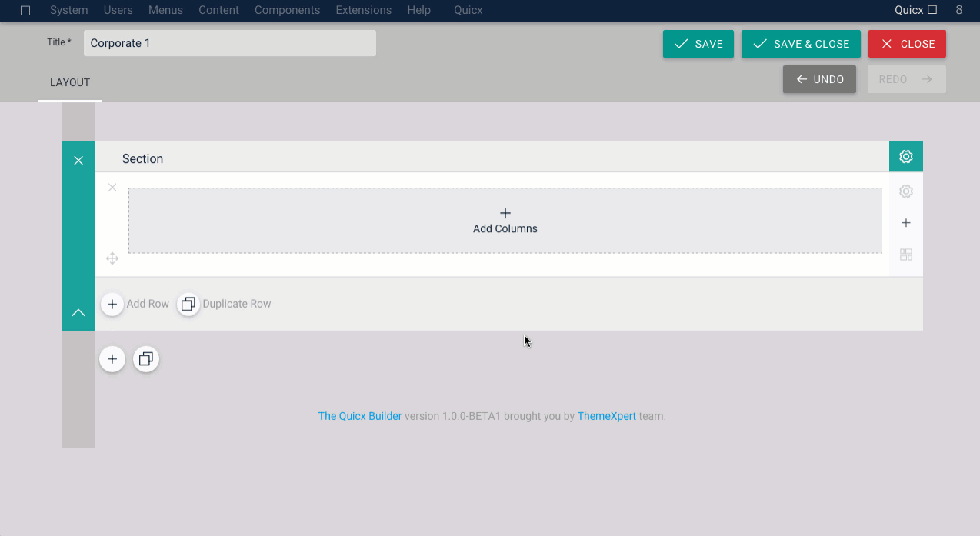980x536 pixels.
Task: Click the plus icon below the section
Action: [x=112, y=358]
